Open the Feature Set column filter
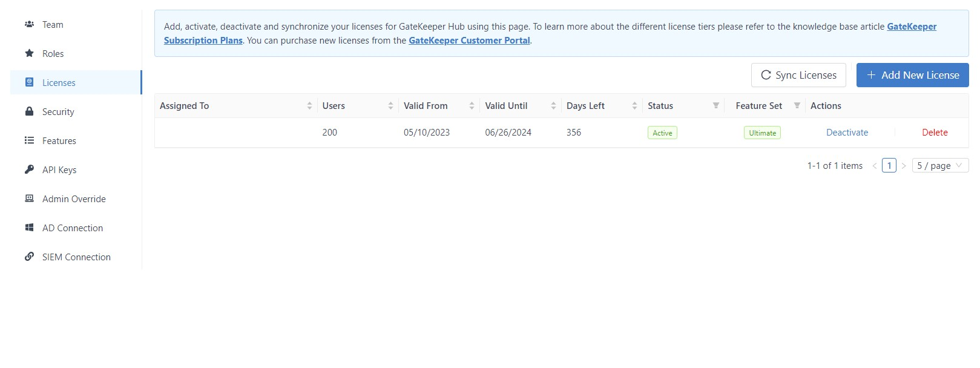980x368 pixels. point(797,106)
